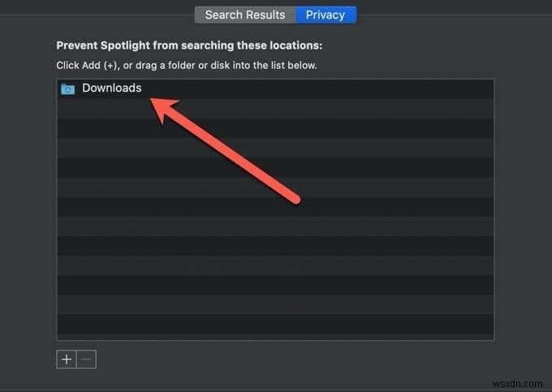Click the empty panel area right of the minus button

coord(284,360)
